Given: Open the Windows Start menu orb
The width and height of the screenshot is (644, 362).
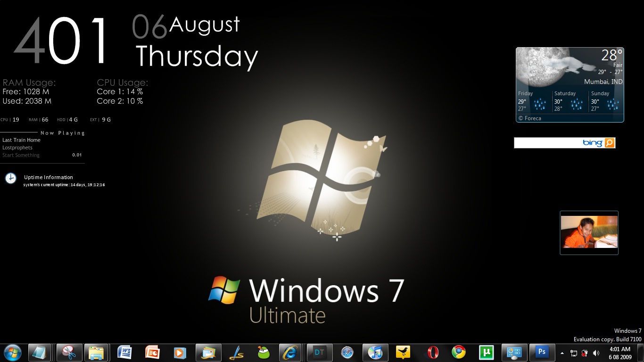Looking at the screenshot, I should [x=13, y=352].
